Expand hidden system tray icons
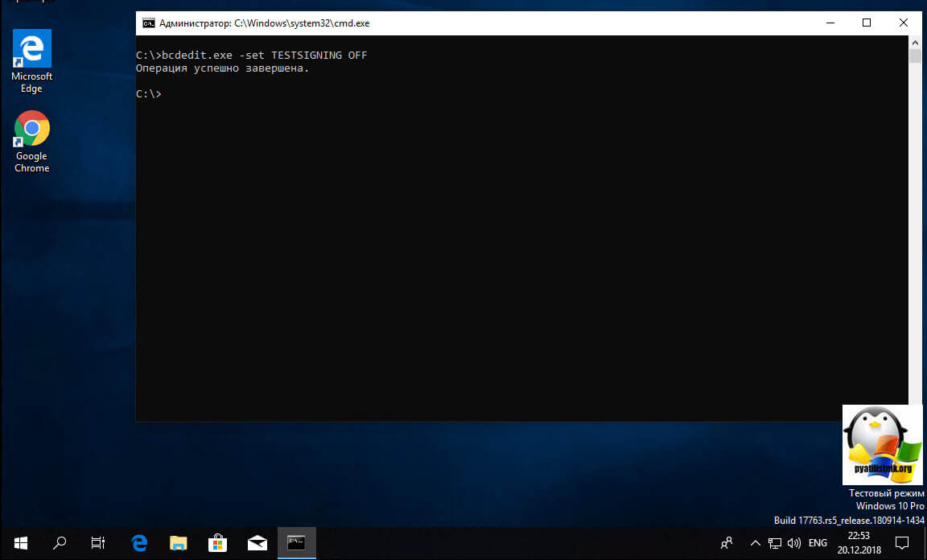The image size is (927, 560). click(755, 543)
